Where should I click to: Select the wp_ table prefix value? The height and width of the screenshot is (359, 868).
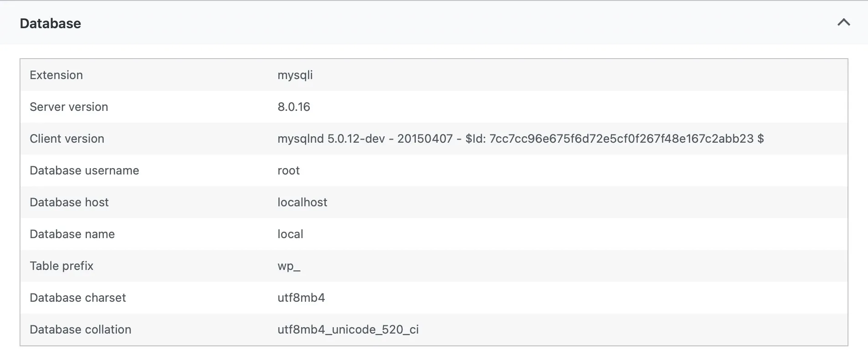tap(289, 266)
